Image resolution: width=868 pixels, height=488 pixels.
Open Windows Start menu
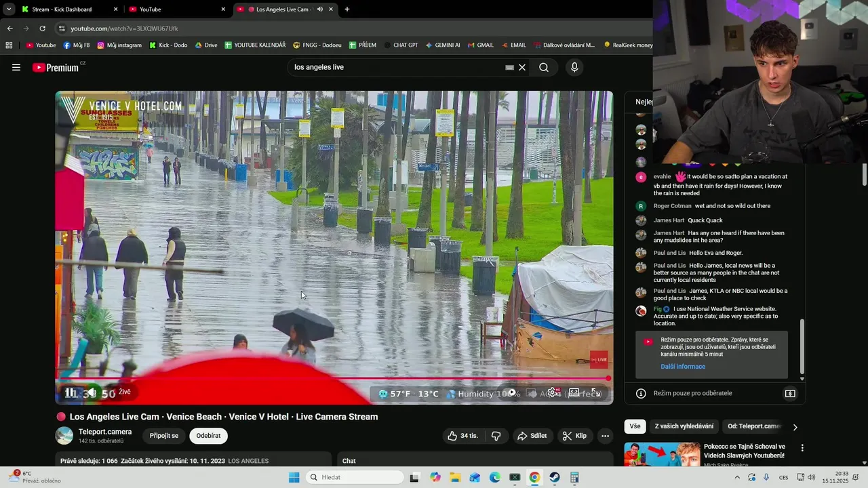coord(294,477)
